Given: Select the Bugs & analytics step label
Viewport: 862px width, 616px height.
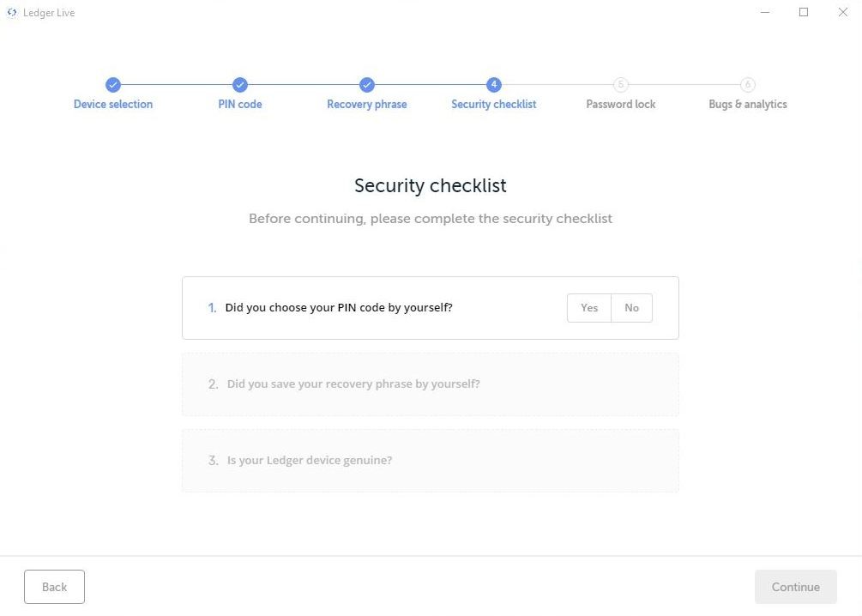Looking at the screenshot, I should [x=748, y=105].
